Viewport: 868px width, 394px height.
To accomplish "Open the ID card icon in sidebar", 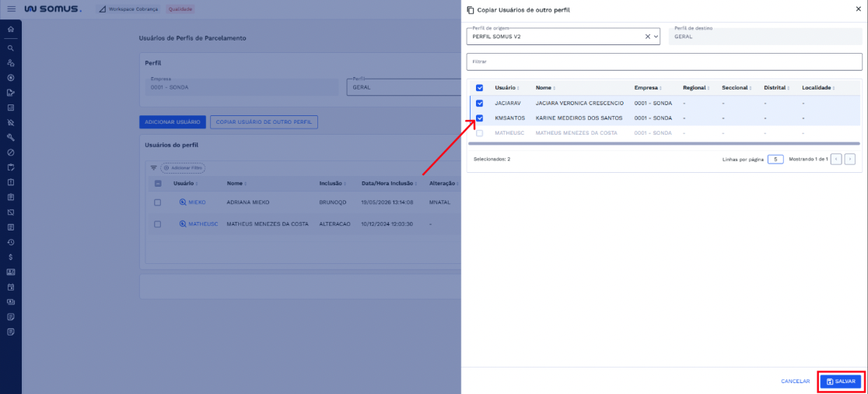I will pos(11,272).
